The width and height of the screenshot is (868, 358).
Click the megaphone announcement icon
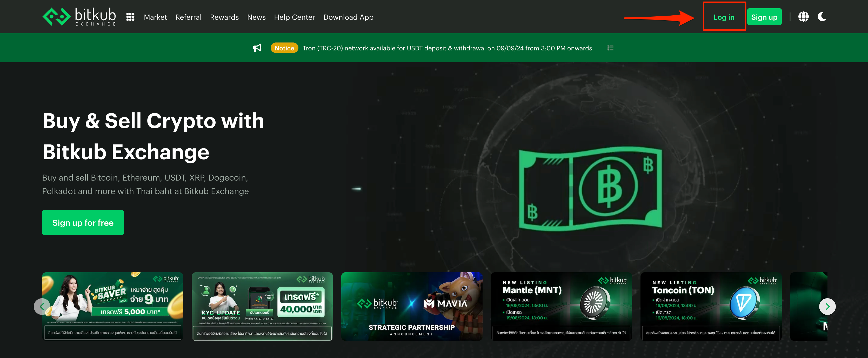click(x=257, y=48)
